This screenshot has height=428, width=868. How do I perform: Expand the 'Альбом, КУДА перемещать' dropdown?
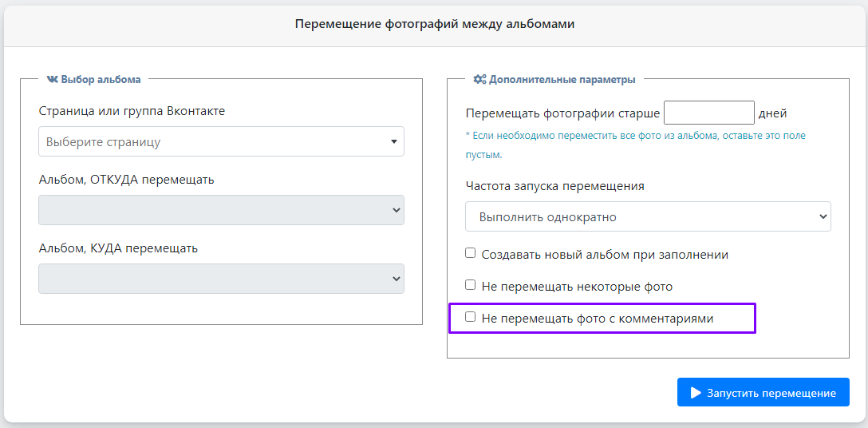tap(215, 279)
